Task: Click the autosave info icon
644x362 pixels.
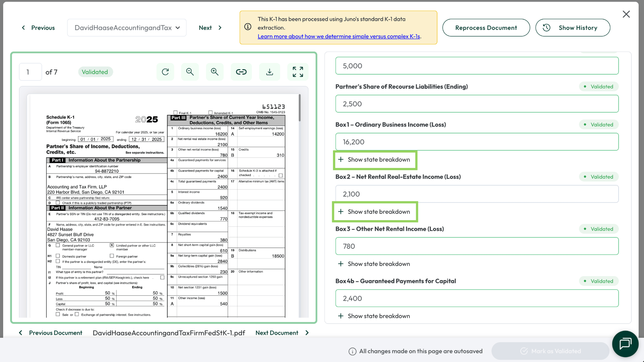Action: pos(352,351)
